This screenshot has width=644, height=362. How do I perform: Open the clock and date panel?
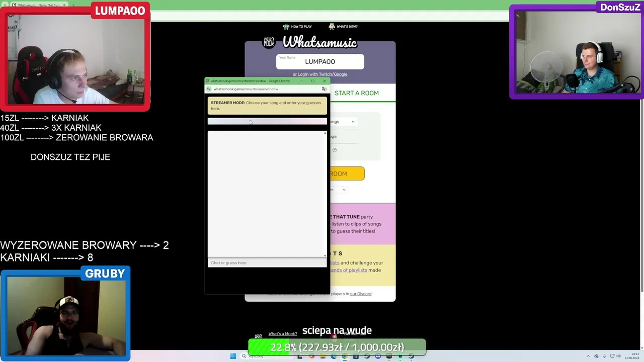point(632,356)
